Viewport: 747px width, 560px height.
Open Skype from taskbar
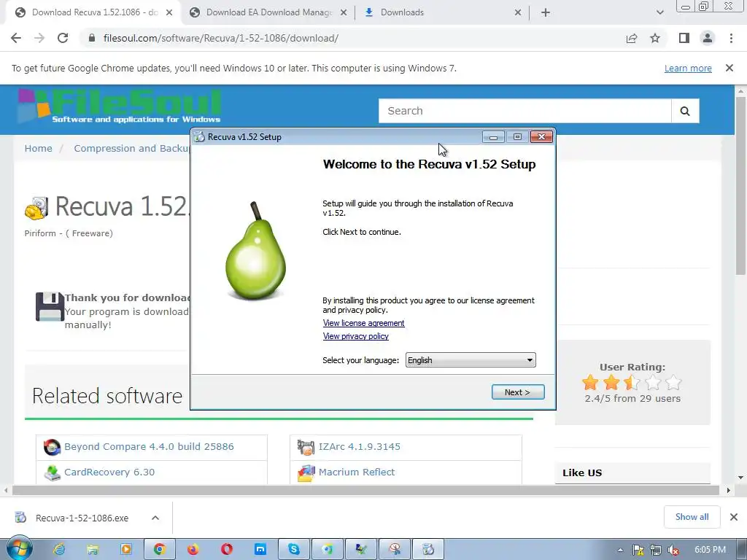coord(294,550)
